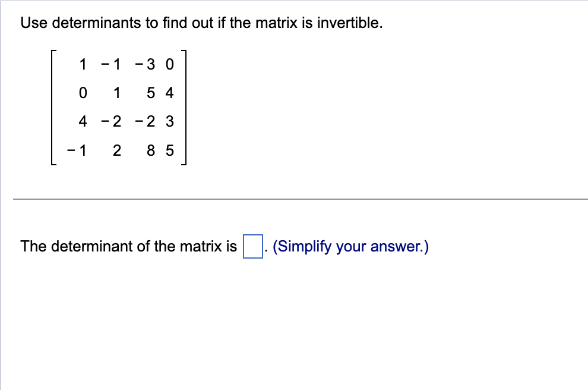Click the 5 ending the bottom row
The image size is (588, 390).
click(169, 150)
